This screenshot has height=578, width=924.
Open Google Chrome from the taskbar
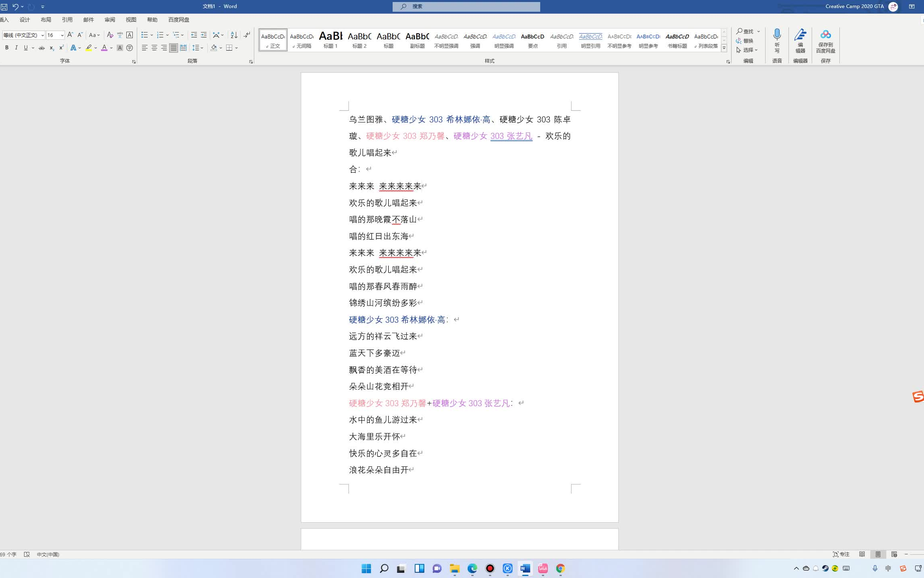tap(560, 568)
